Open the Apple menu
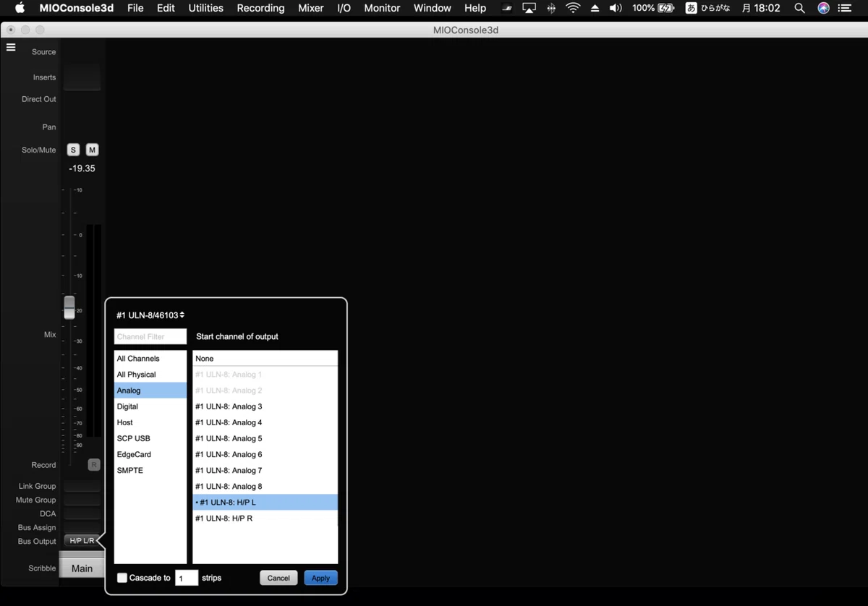 pyautogui.click(x=20, y=8)
